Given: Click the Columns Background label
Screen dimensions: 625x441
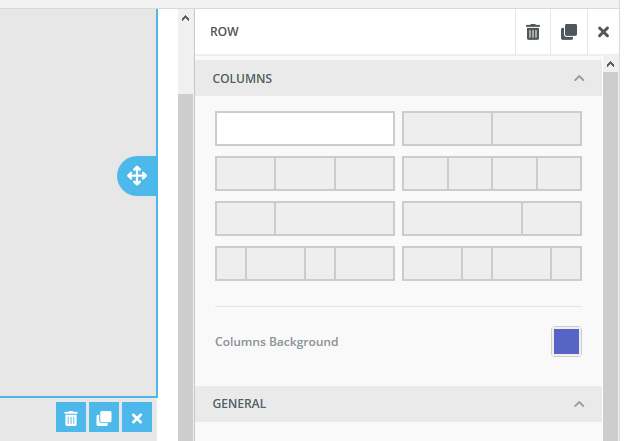Looking at the screenshot, I should pos(277,342).
